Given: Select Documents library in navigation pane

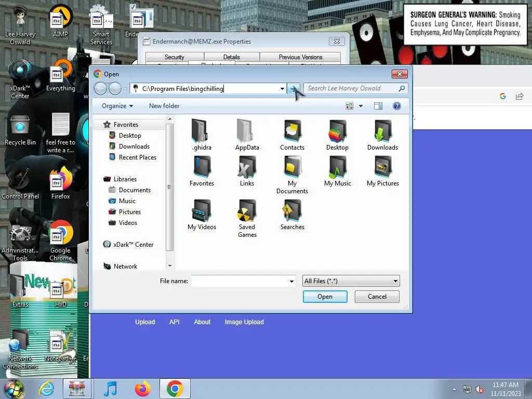Looking at the screenshot, I should point(135,190).
